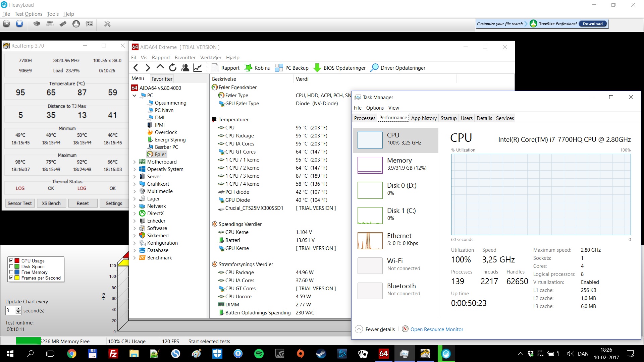Stop HeavyLoad tests with blue stop icon
Image resolution: width=644 pixels, height=362 pixels.
(x=19, y=24)
